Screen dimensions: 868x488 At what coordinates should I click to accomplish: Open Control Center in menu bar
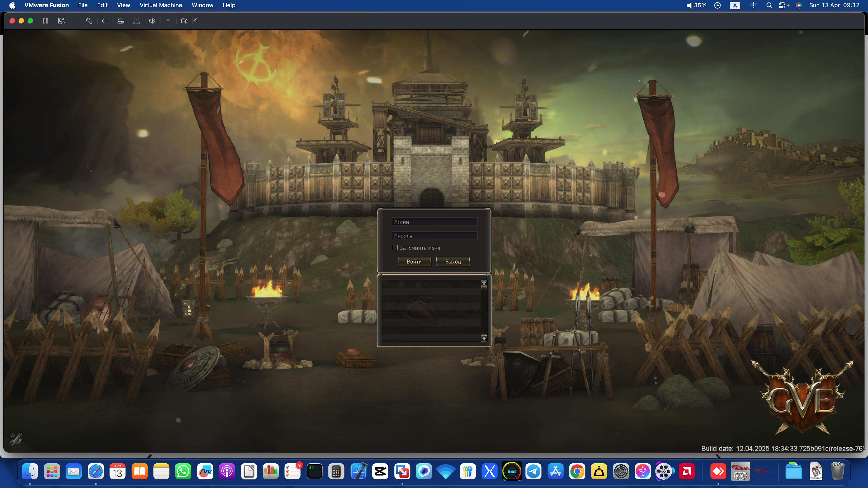(782, 5)
